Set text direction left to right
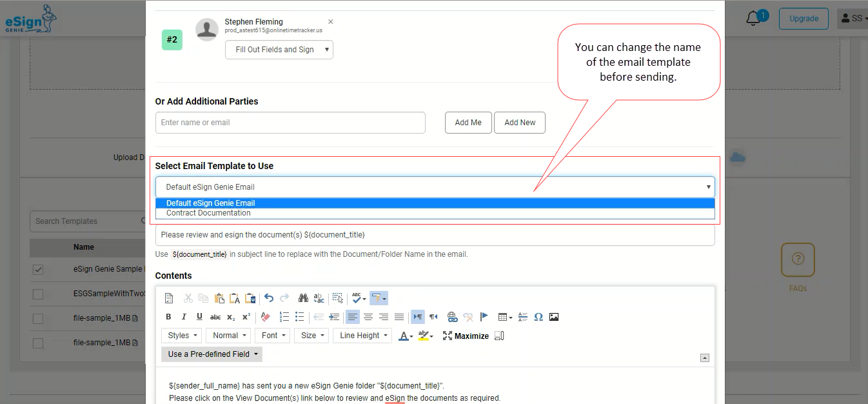The height and width of the screenshot is (404, 868). coord(418,317)
